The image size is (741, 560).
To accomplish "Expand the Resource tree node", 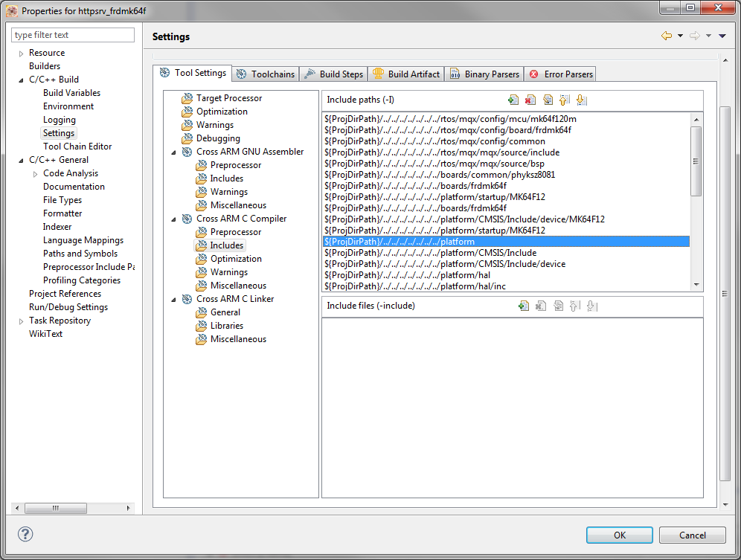I will (x=21, y=54).
